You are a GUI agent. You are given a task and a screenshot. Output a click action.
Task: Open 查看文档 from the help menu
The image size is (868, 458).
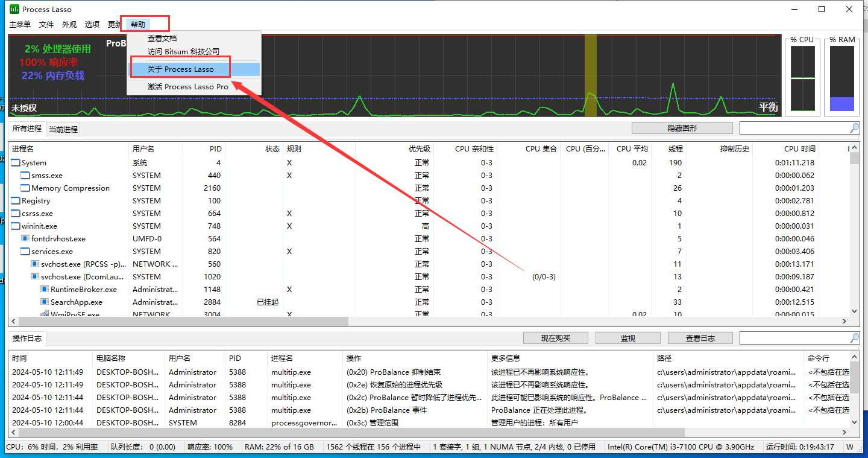[x=162, y=38]
